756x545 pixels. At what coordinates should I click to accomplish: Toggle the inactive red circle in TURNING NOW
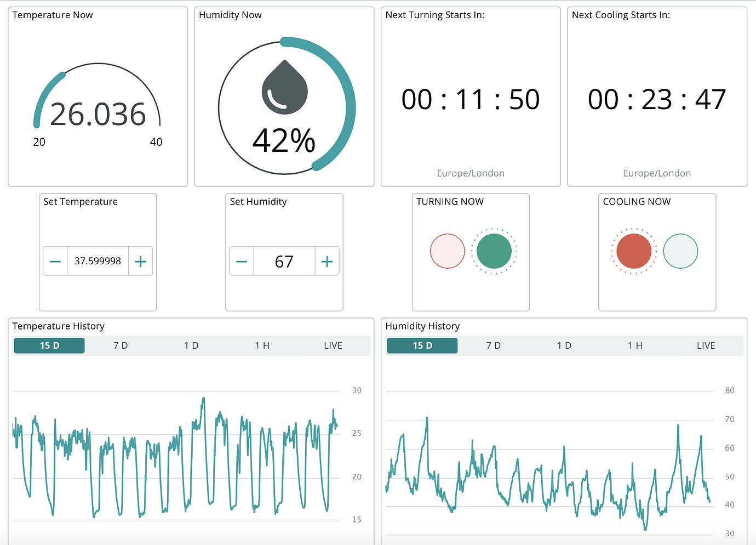[447, 251]
